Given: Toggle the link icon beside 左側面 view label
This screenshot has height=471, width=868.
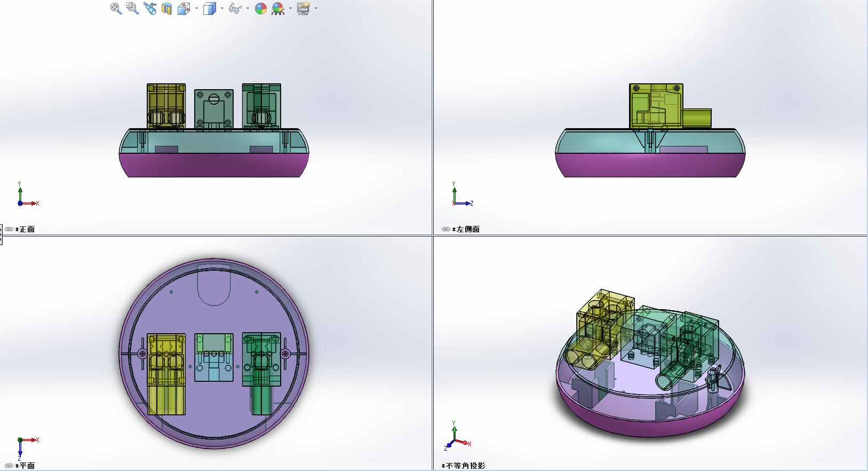Looking at the screenshot, I should [445, 229].
